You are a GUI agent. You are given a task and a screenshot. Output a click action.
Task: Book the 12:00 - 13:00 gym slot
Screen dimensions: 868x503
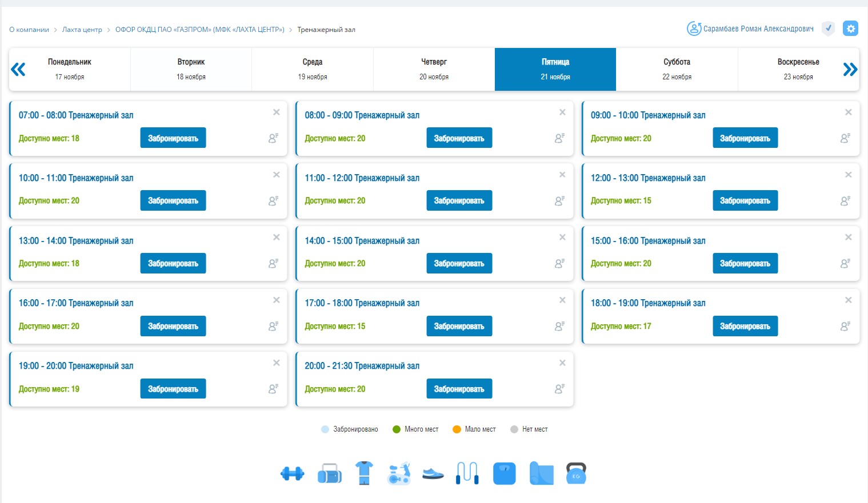tap(745, 201)
